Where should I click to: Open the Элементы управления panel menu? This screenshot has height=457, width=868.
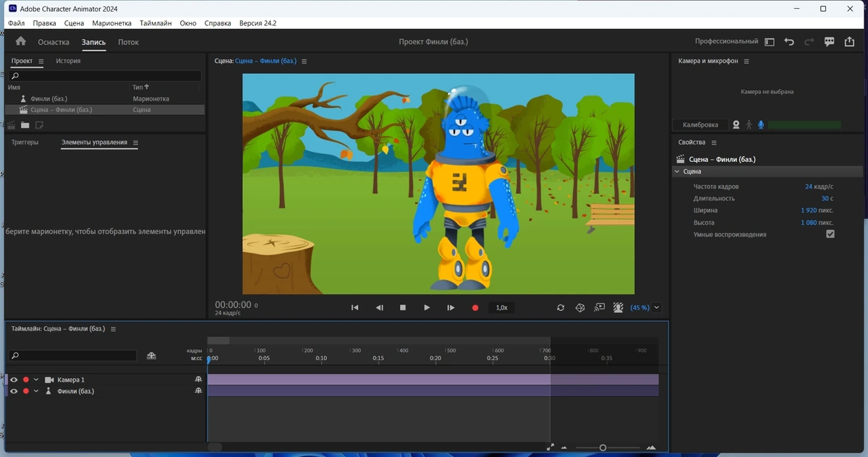coord(135,142)
